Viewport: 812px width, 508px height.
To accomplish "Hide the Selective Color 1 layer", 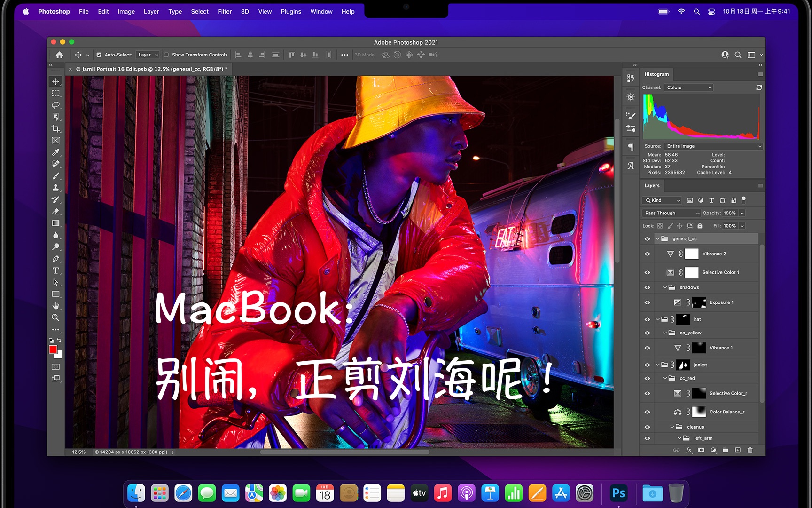I will tap(647, 272).
